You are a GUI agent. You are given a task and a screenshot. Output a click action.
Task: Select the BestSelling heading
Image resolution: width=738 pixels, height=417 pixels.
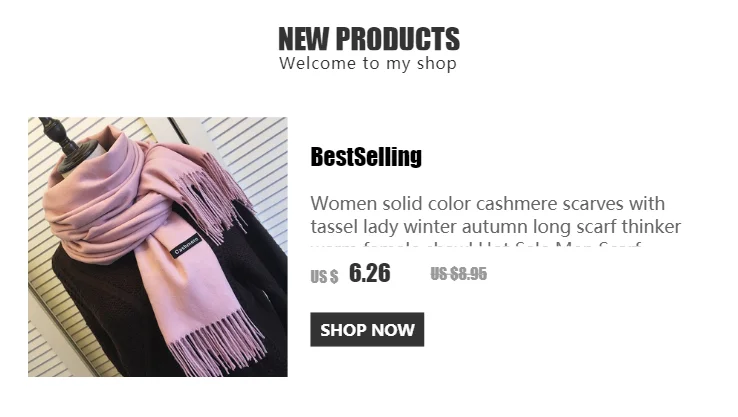[x=366, y=157]
